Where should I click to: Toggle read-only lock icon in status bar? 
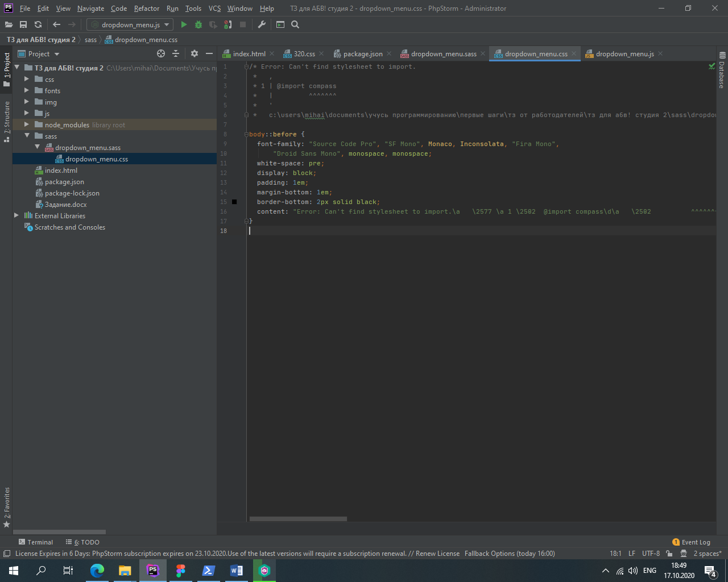[x=669, y=554]
